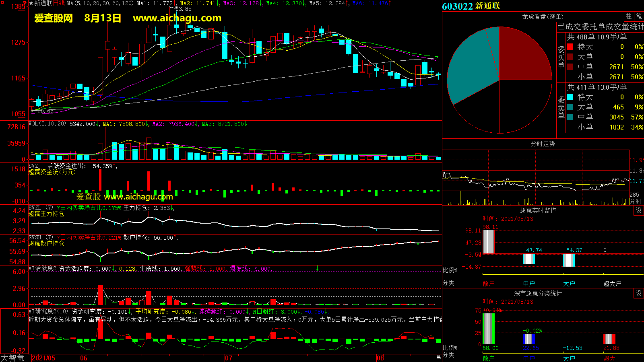Select the 分时走势 panel title

pyautogui.click(x=543, y=144)
